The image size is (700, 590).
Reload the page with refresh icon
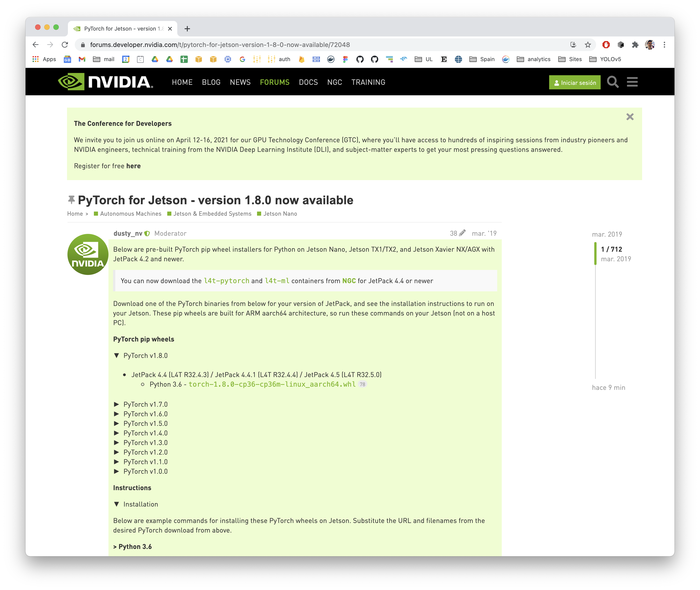pyautogui.click(x=65, y=44)
